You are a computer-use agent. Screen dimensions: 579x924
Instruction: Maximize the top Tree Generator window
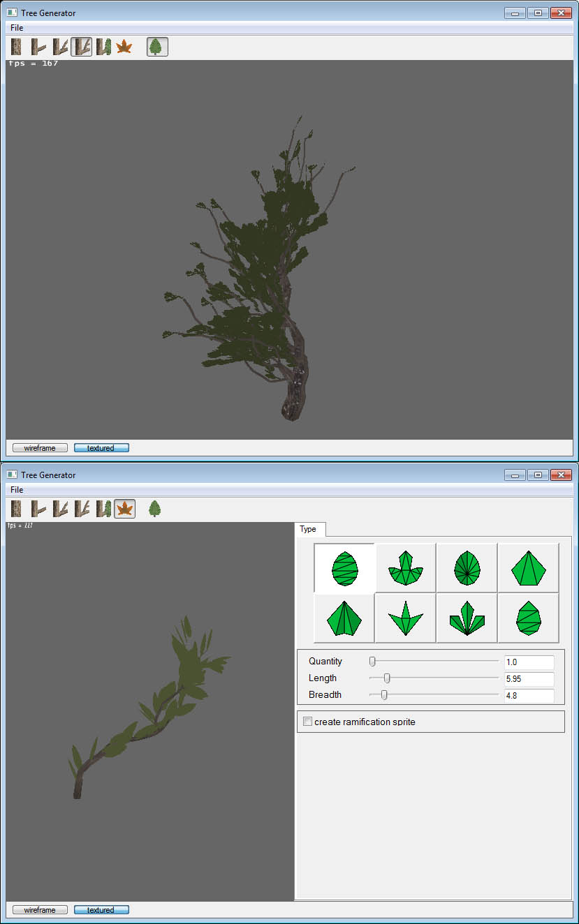(538, 13)
